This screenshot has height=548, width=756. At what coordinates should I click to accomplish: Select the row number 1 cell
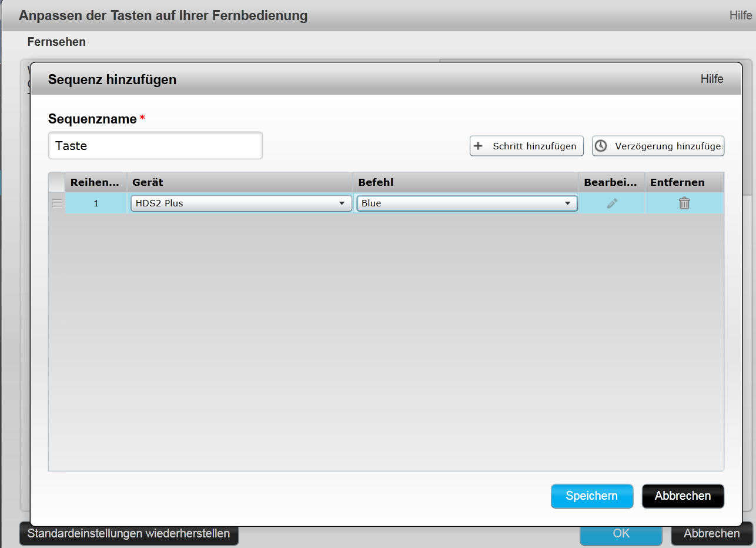(96, 203)
